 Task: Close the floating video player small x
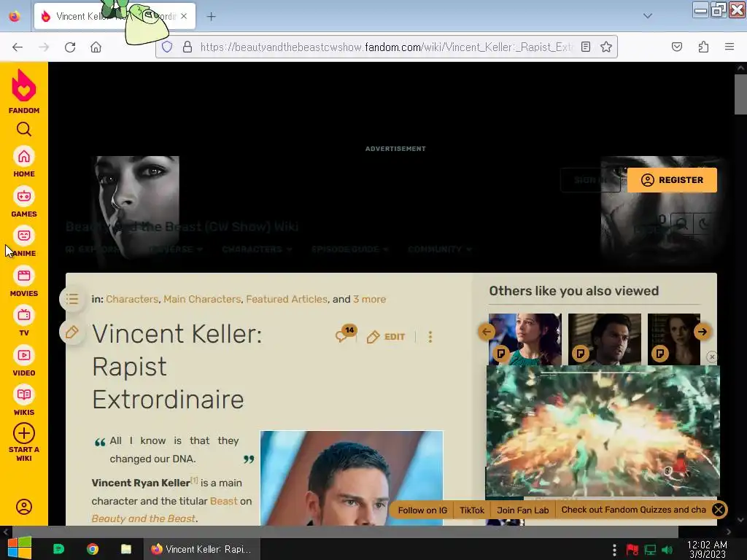pyautogui.click(x=712, y=357)
